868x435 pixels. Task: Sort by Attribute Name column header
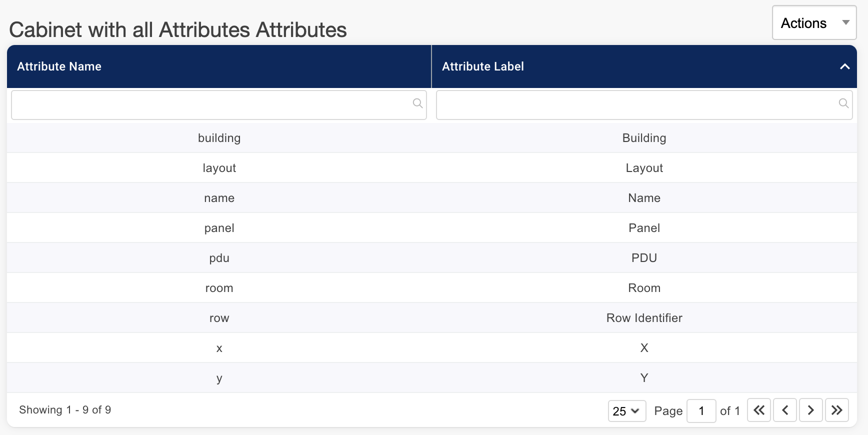pos(59,66)
